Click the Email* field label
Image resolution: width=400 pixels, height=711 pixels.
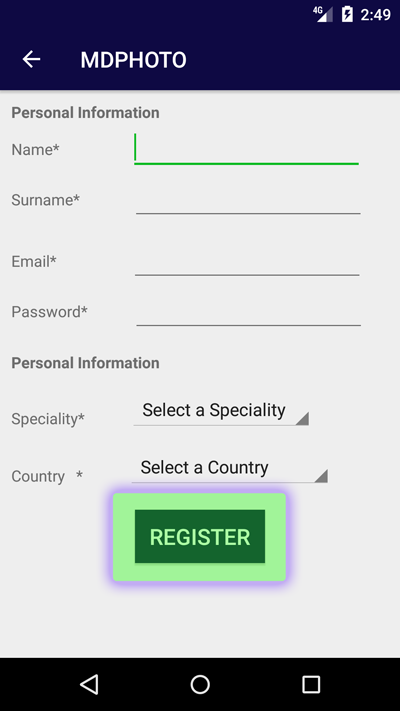pos(34,261)
